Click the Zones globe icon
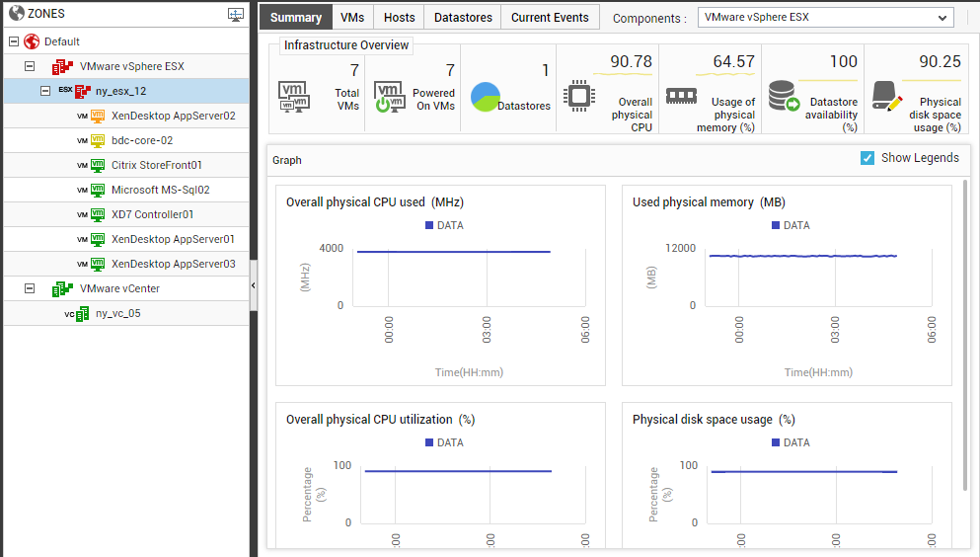Viewport: 980px width, 557px height. 17,13
